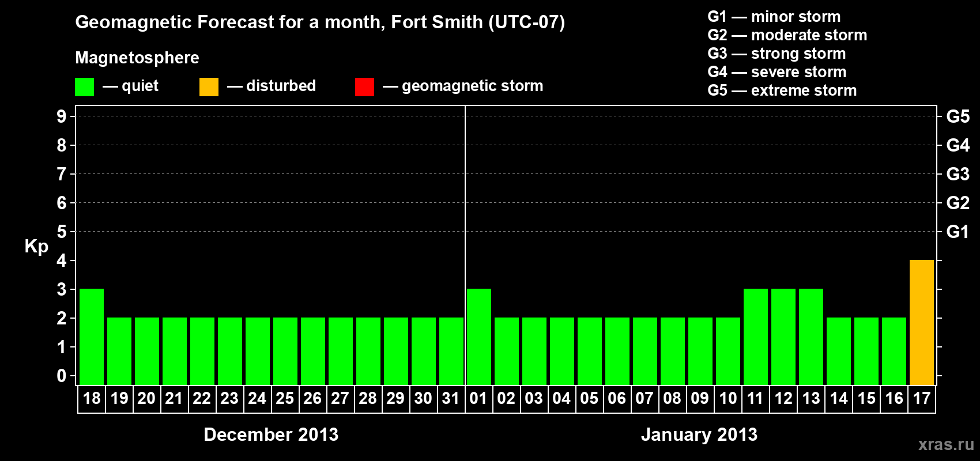Click the 'G1 — minor storm' legend text
The image size is (980, 461).
774,17
